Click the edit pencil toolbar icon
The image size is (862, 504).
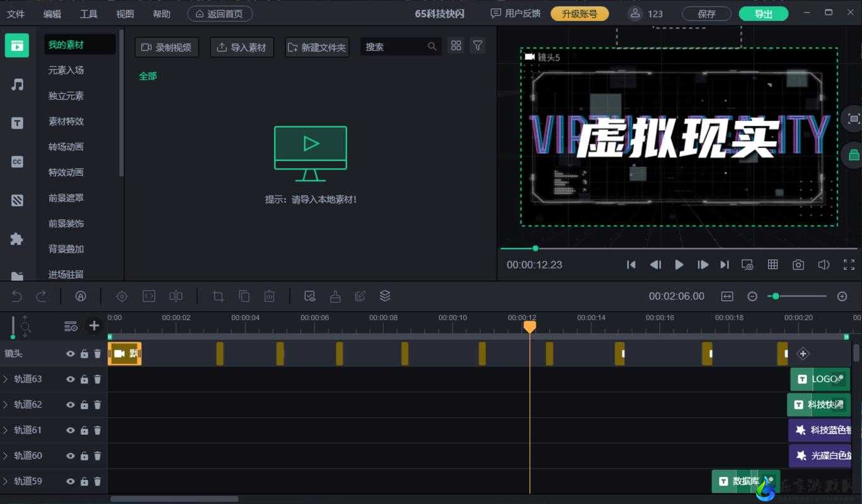(360, 296)
